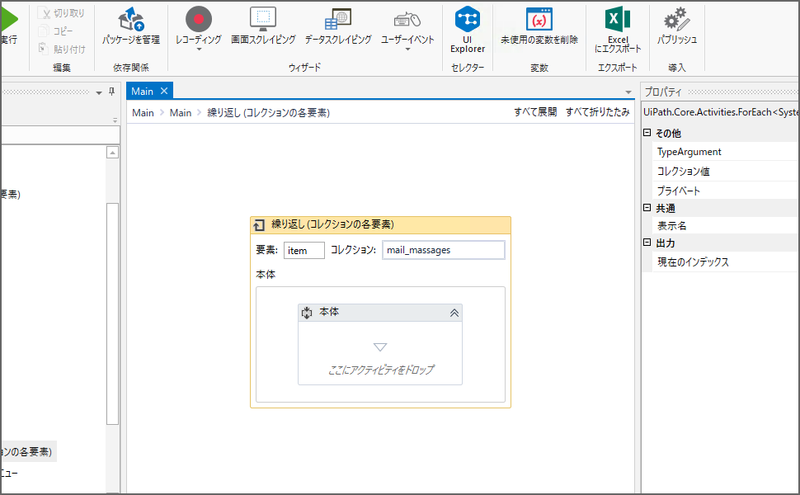Click the 本体 sequence icon
The width and height of the screenshot is (800, 495).
pos(307,313)
